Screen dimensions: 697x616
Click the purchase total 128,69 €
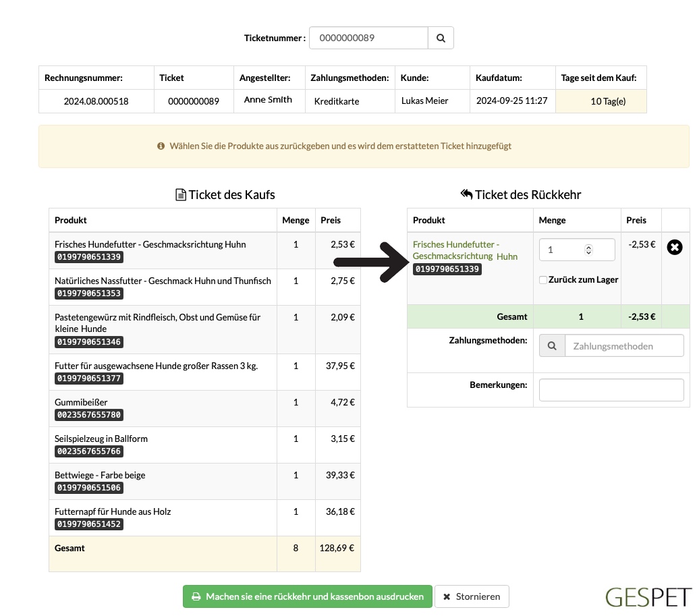pos(337,548)
